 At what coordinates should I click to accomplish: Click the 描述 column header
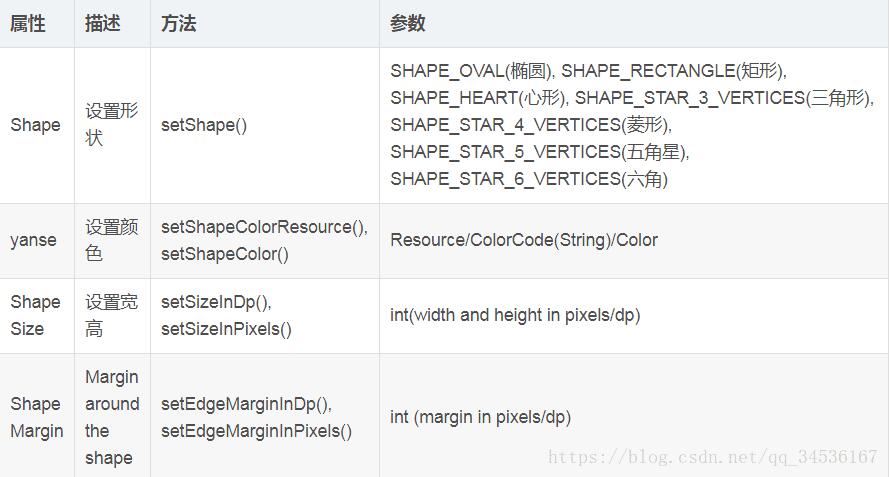(x=103, y=24)
